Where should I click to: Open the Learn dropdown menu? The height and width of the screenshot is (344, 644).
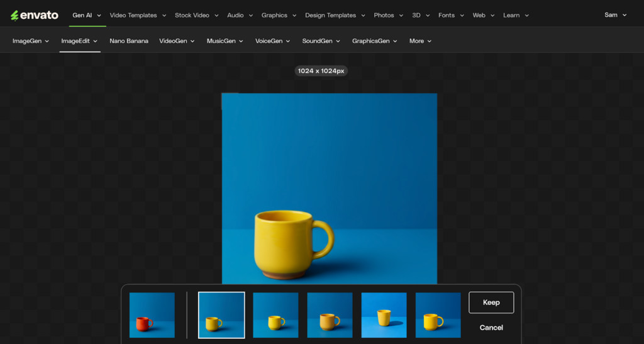(x=516, y=15)
